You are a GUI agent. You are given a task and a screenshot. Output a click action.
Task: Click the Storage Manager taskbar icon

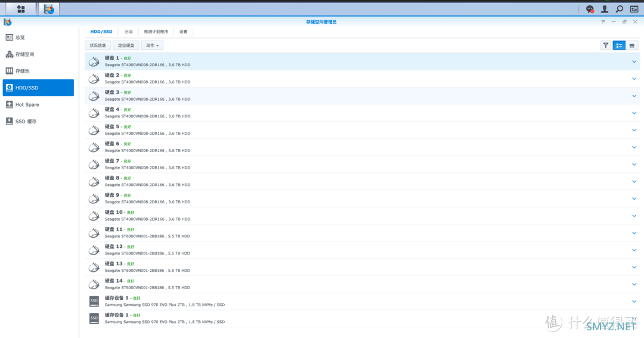49,9
